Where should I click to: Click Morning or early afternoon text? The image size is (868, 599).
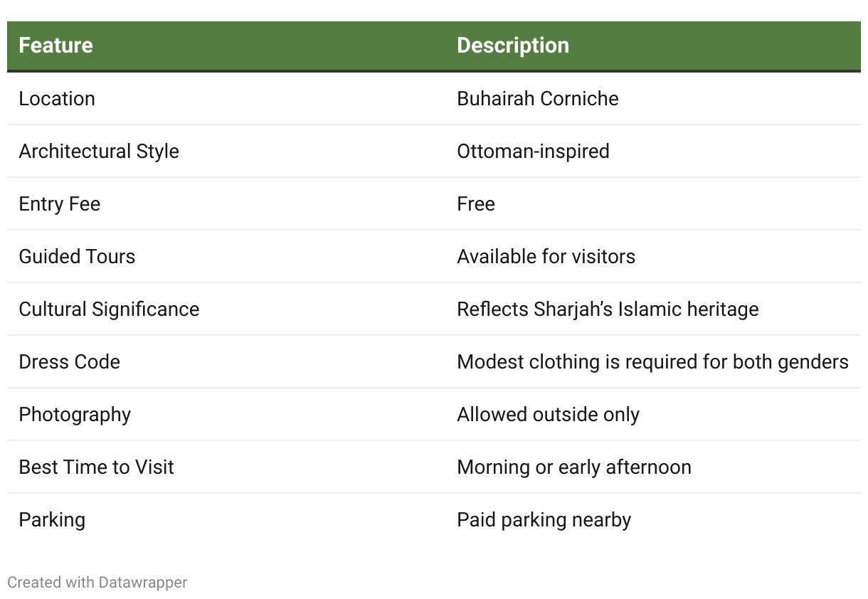tap(574, 467)
